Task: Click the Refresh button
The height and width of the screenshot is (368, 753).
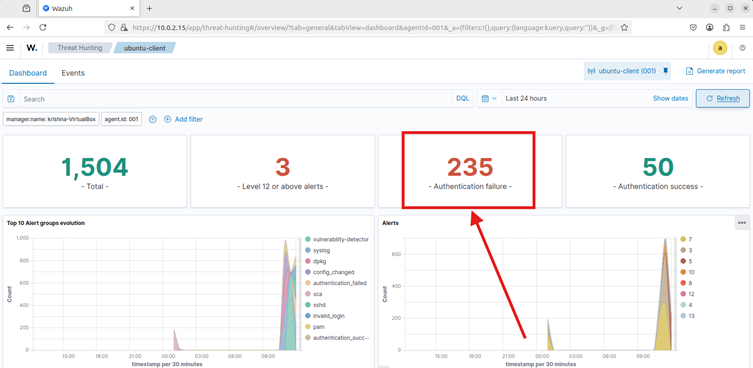Action: pos(722,98)
